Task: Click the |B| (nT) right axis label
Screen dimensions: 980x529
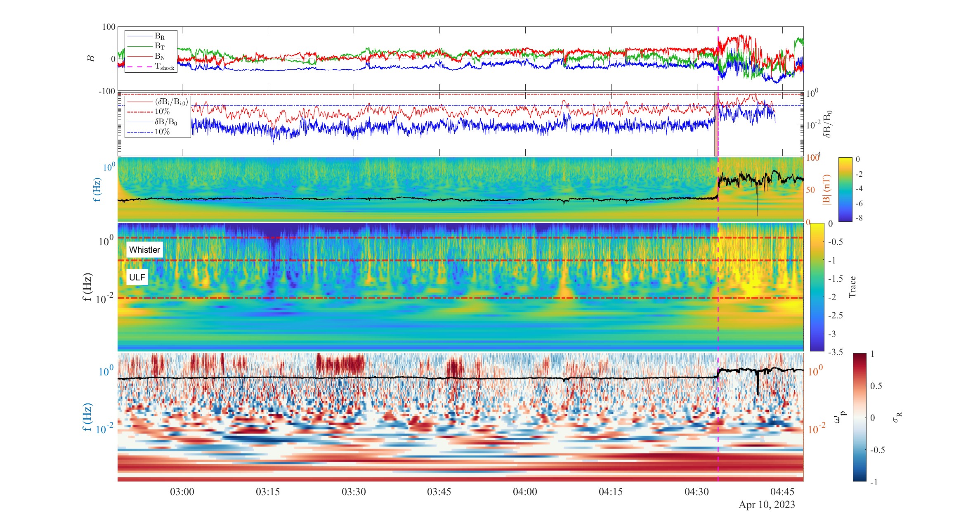Action: (827, 190)
